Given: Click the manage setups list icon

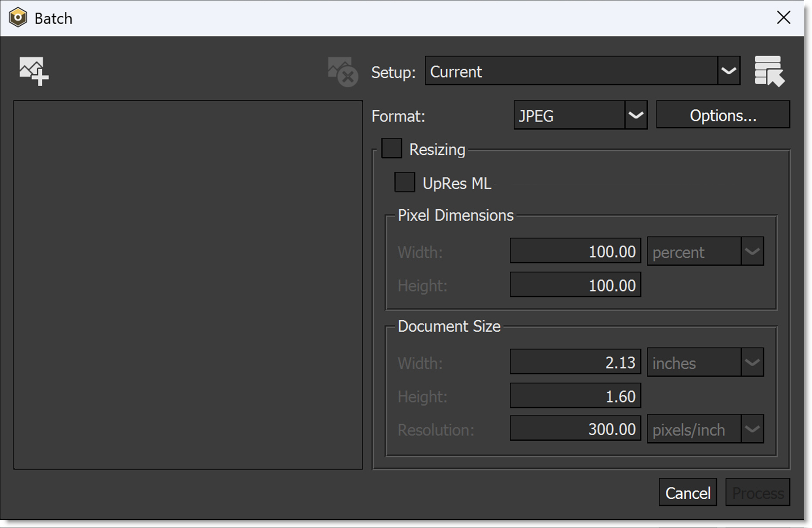Looking at the screenshot, I should click(x=769, y=71).
